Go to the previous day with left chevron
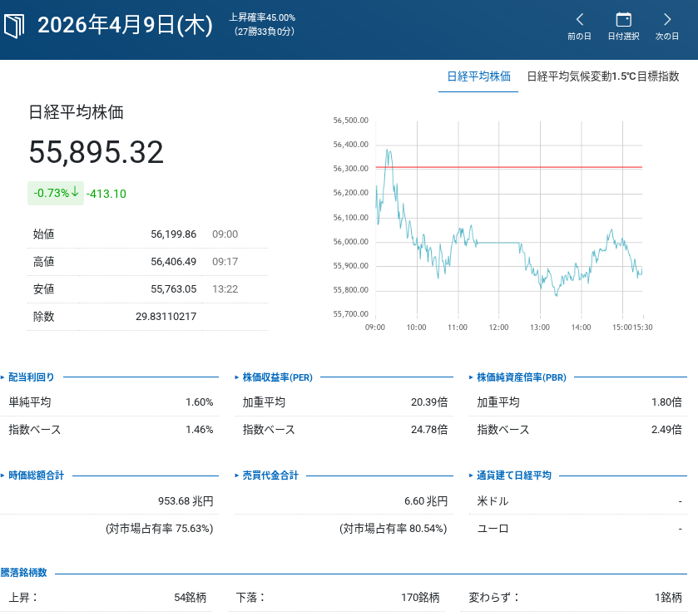Viewport: 698px width, 616px height. pyautogui.click(x=580, y=19)
